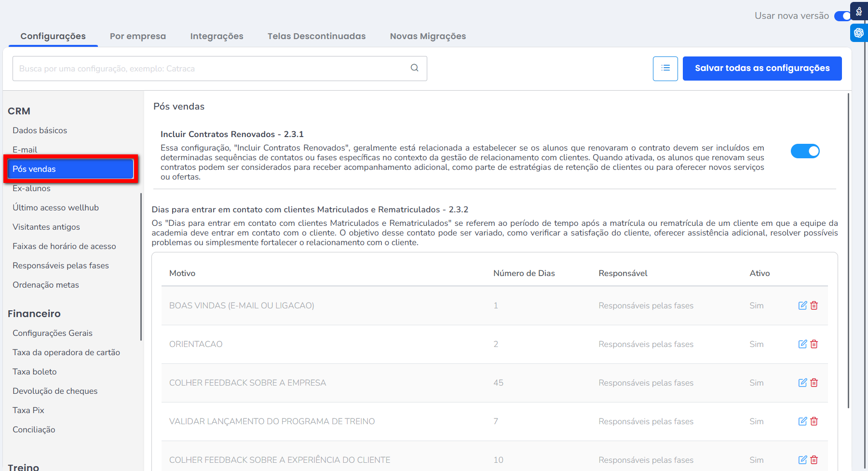Toggle the Usar nova versão switch
The image size is (868, 471).
(x=842, y=16)
